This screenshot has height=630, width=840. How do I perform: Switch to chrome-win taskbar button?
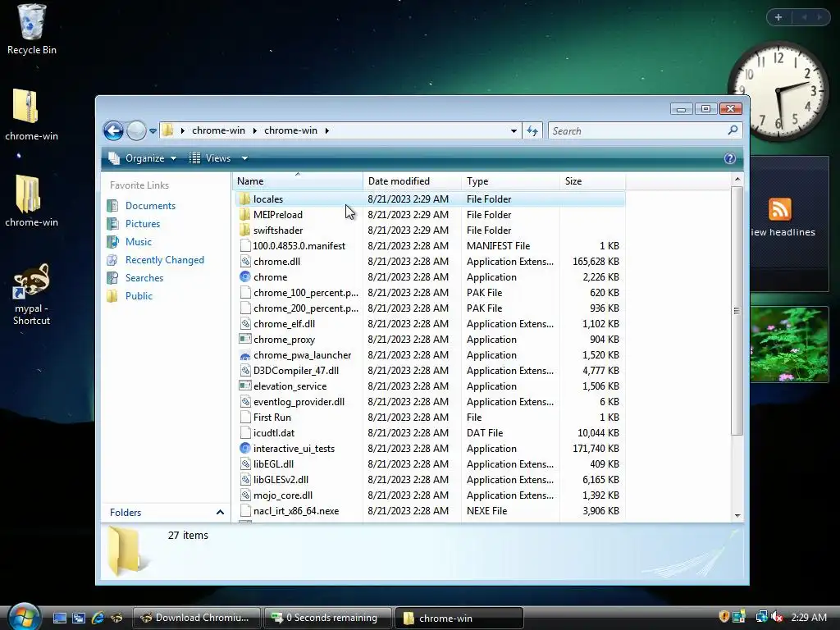(x=459, y=618)
